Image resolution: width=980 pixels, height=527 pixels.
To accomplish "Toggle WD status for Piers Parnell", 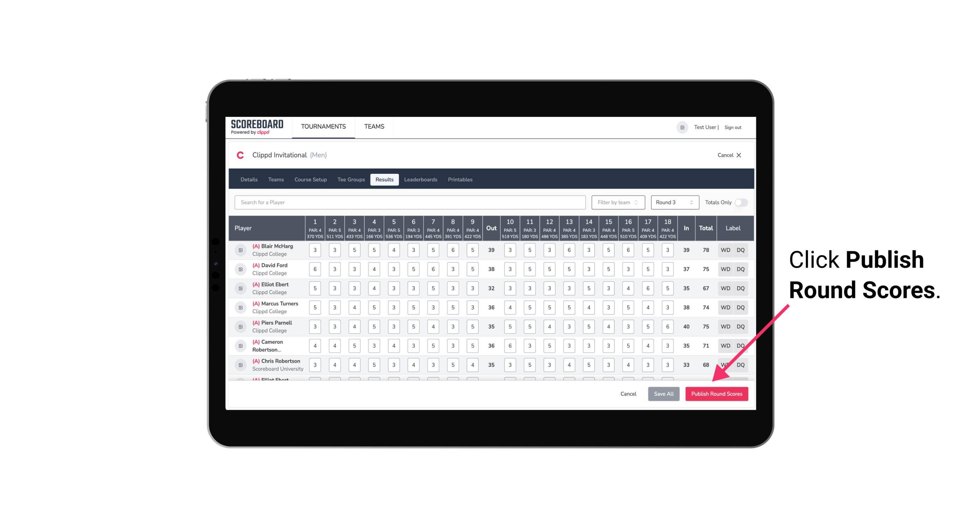I will pyautogui.click(x=726, y=326).
